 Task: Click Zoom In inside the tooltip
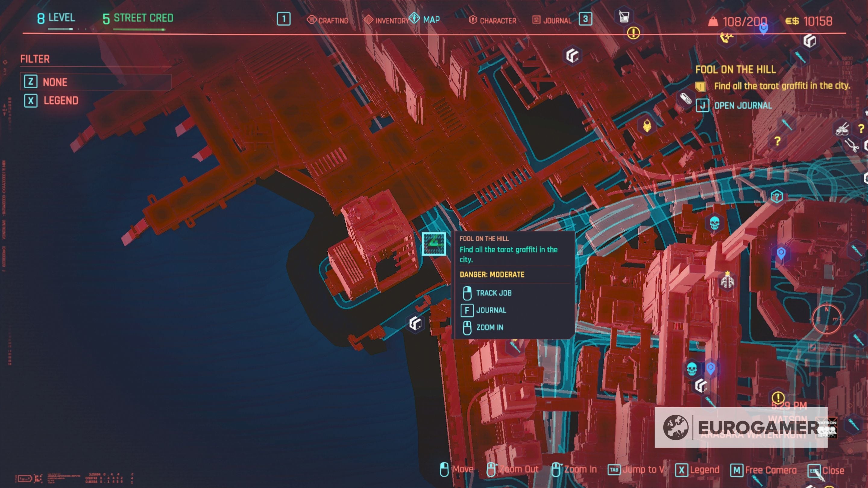[483, 327]
